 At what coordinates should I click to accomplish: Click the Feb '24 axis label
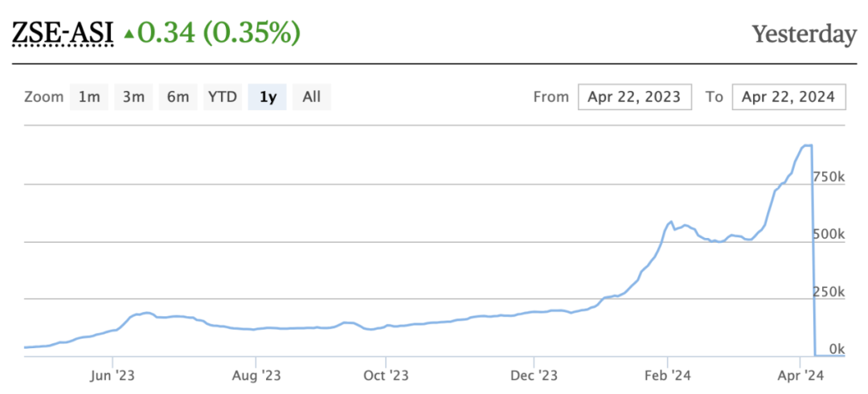[x=667, y=375]
